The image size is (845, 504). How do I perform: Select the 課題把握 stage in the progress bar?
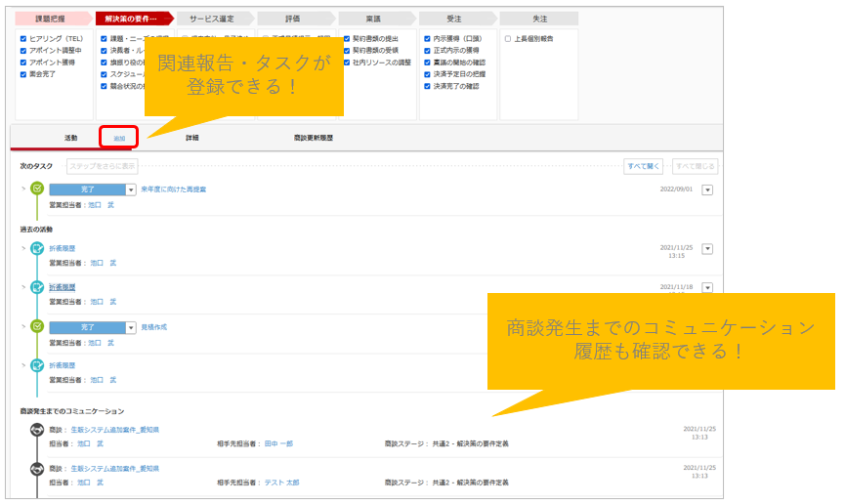[x=53, y=19]
